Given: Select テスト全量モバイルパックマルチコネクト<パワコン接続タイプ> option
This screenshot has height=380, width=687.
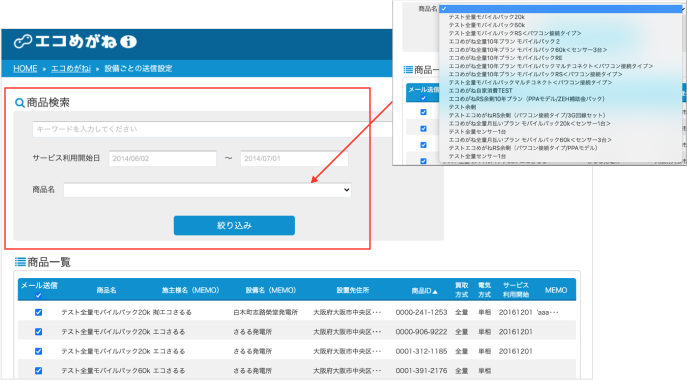Looking at the screenshot, I should 530,82.
